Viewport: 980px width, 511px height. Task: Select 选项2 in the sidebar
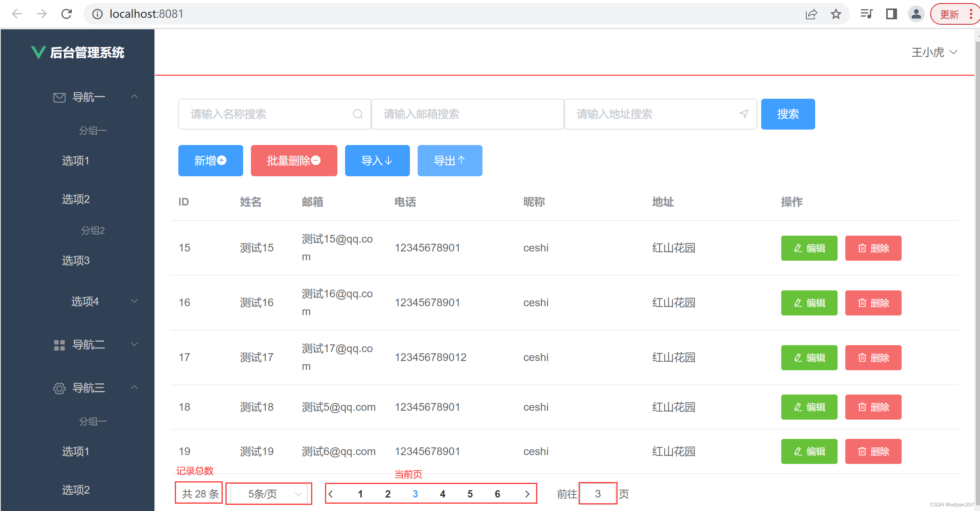(75, 199)
